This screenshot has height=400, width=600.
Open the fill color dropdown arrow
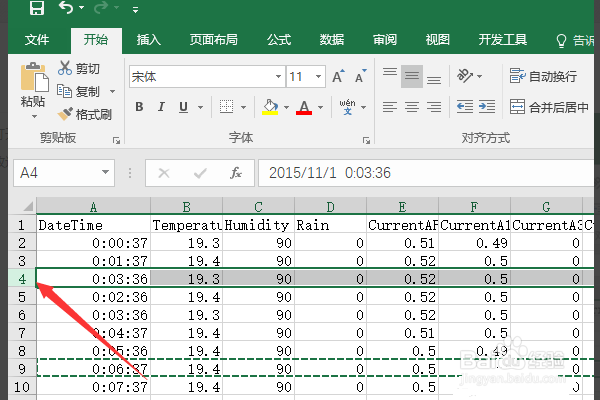coord(286,107)
